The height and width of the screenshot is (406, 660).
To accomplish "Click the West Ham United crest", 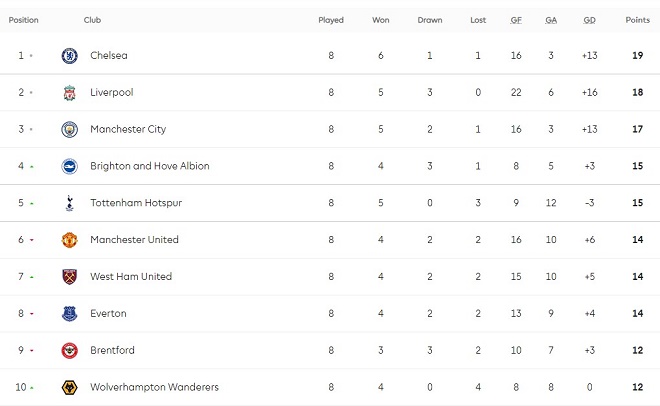I will (x=69, y=277).
